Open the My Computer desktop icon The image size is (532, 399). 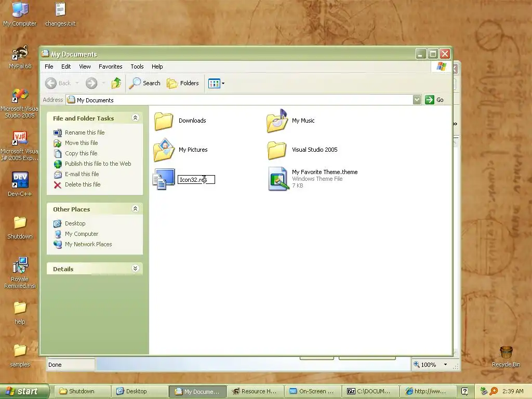[x=20, y=14]
